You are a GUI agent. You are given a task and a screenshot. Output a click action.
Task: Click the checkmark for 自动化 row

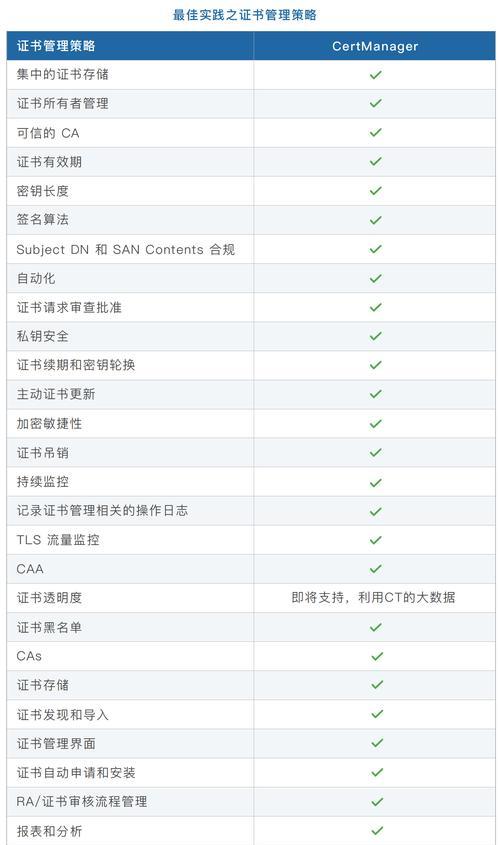(x=376, y=278)
